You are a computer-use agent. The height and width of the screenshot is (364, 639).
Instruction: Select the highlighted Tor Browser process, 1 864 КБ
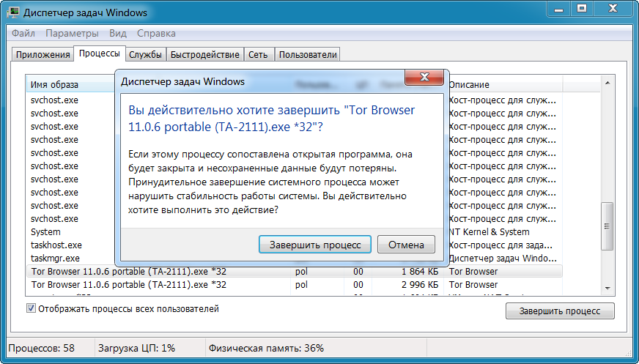[x=295, y=271]
